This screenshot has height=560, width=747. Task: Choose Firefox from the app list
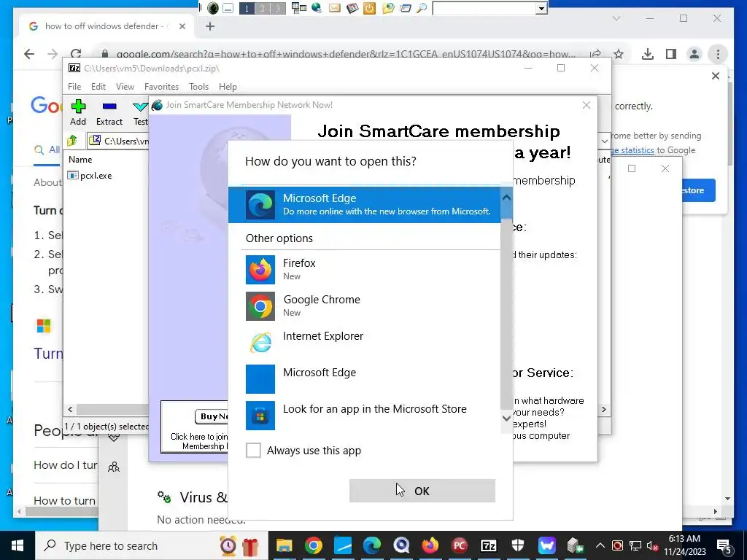coord(365,270)
